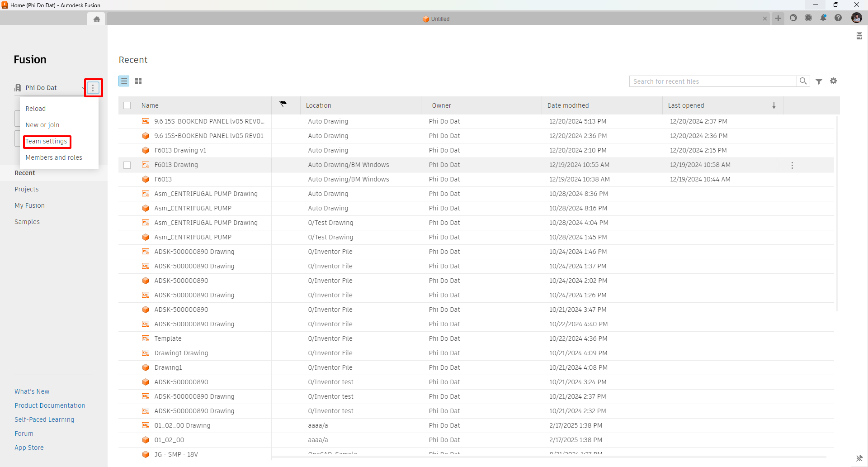The height and width of the screenshot is (467, 868).
Task: Open My Fusion in the sidebar
Action: tap(29, 205)
